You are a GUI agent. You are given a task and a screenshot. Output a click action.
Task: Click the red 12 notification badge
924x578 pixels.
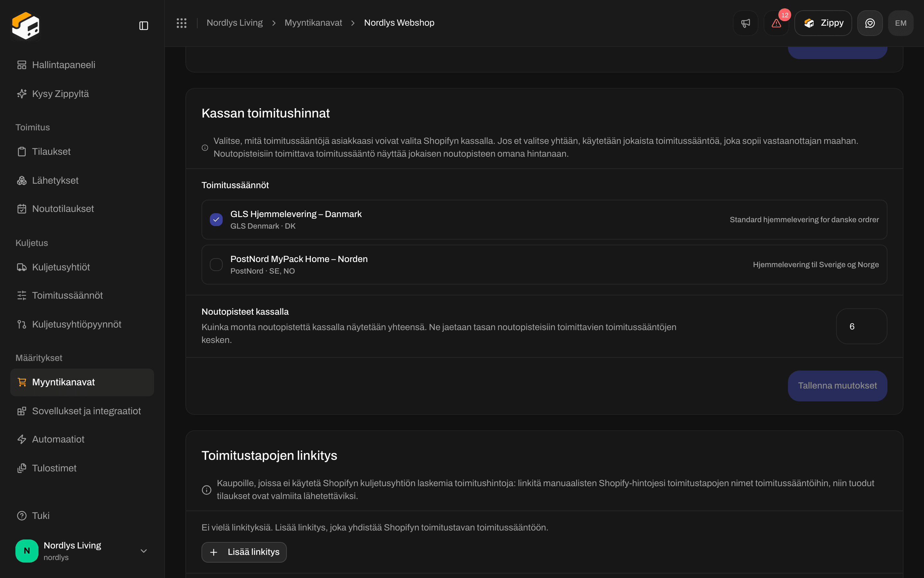click(785, 15)
